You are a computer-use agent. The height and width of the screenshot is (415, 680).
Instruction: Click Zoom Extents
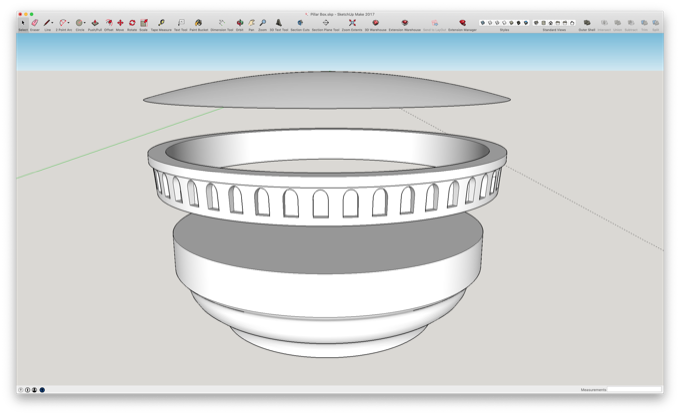pyautogui.click(x=352, y=23)
